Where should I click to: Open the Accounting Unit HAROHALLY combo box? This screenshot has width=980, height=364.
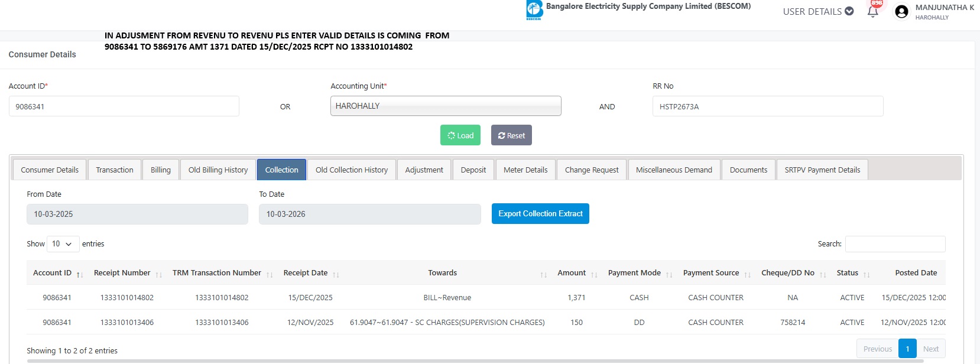[x=446, y=106]
